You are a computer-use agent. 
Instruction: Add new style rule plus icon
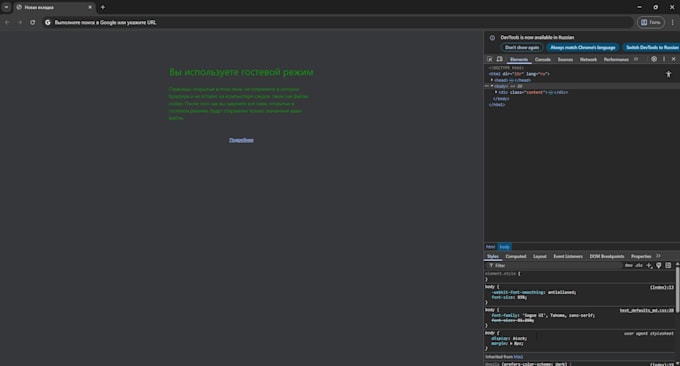click(x=649, y=265)
